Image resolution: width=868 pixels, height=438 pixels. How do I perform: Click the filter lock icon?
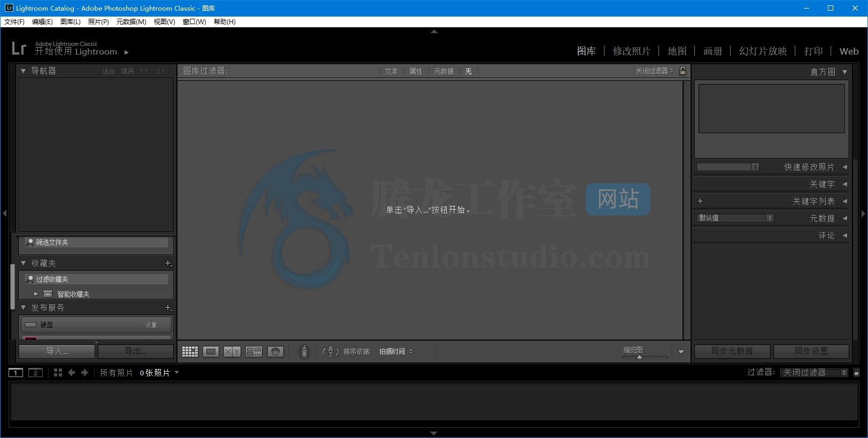click(683, 71)
